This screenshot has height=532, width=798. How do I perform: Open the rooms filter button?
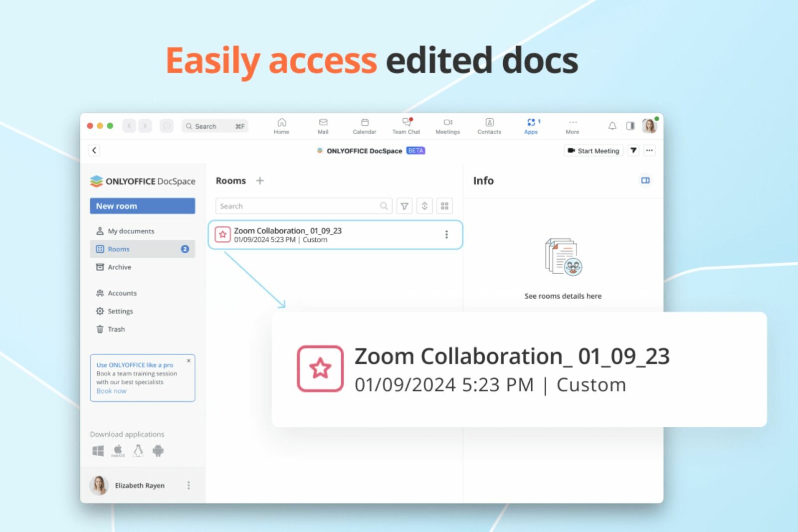pyautogui.click(x=404, y=206)
